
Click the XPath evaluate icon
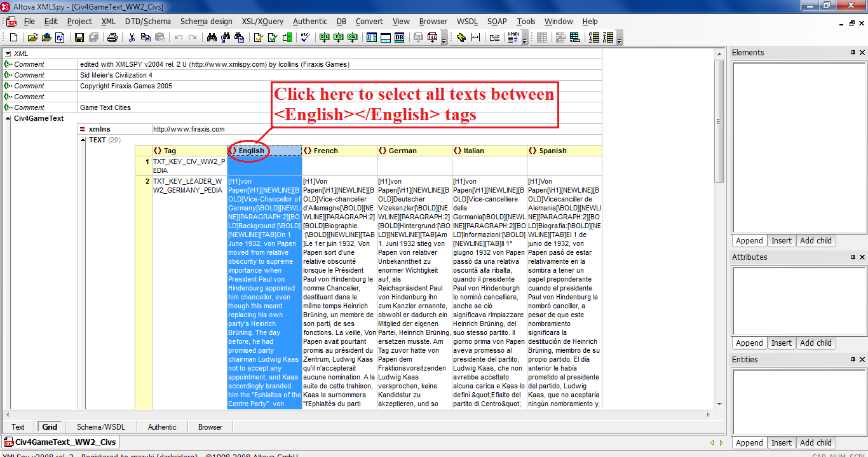tap(513, 38)
